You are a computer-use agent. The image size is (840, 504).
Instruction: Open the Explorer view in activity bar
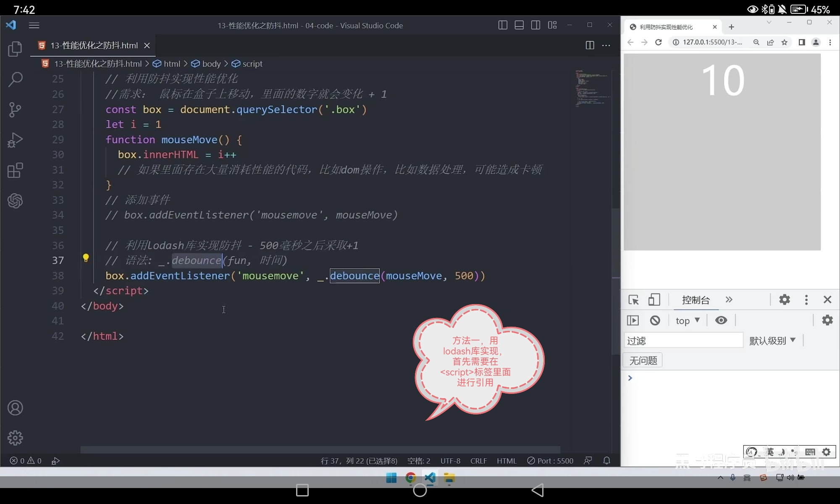point(15,49)
